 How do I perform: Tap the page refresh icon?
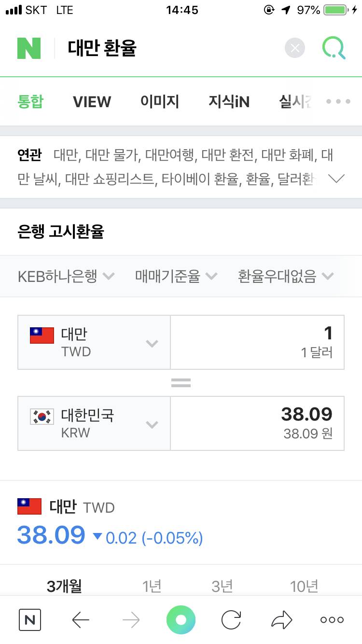[x=231, y=619]
